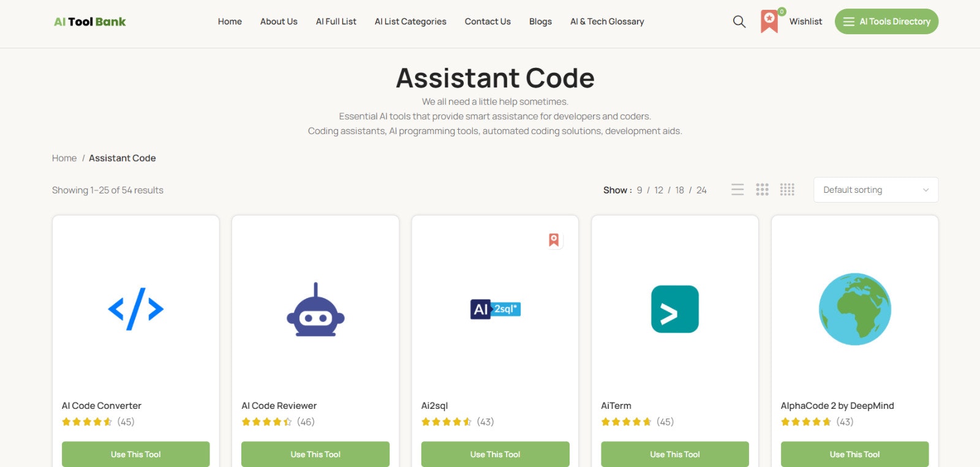Viewport: 980px width, 467px height.
Task: Open the About Us menu item
Action: coord(279,21)
